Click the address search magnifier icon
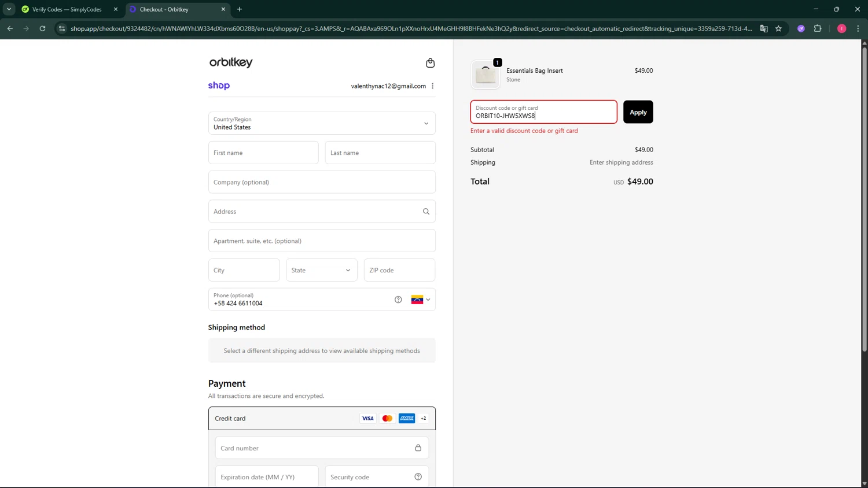The height and width of the screenshot is (488, 868). 426,212
